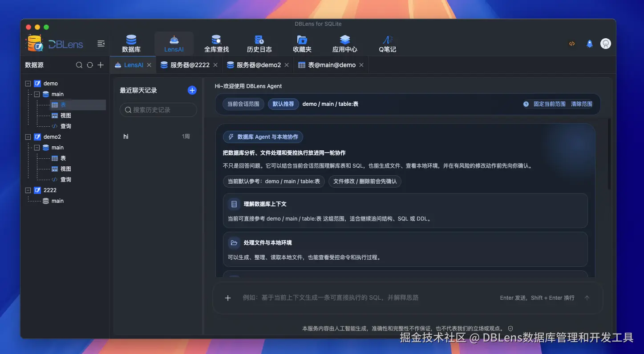Open the 处理文件与本地环境 card
This screenshot has width=644, height=354.
405,249
